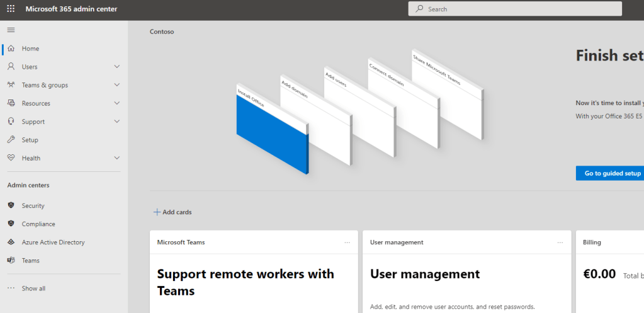
Task: Expand the Health section chevron
Action: (x=116, y=158)
